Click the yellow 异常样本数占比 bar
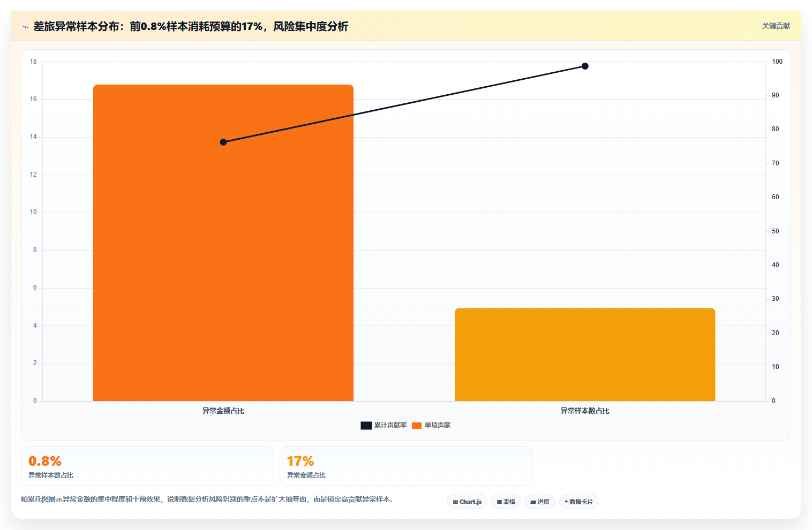The width and height of the screenshot is (812, 530). (x=585, y=354)
